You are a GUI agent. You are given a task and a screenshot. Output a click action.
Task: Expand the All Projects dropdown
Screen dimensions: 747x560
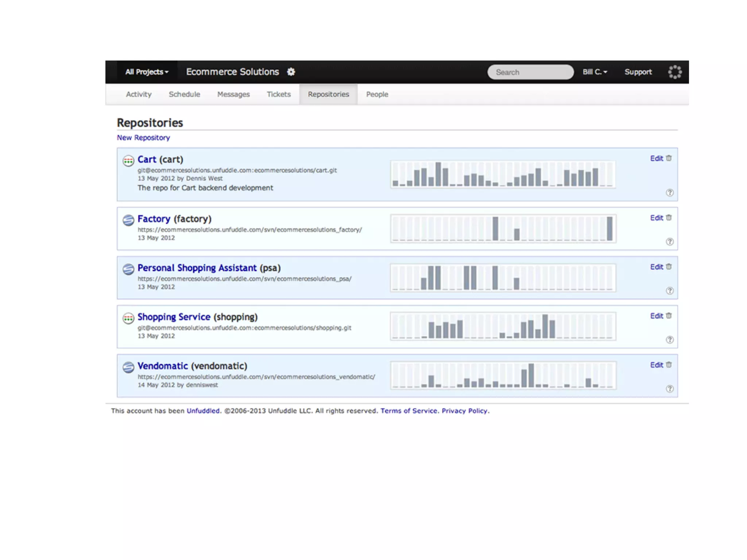[147, 72]
